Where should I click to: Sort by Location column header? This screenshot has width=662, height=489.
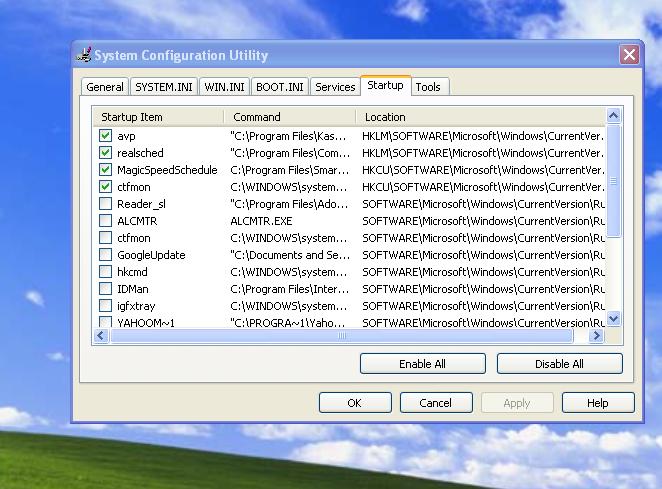click(480, 117)
